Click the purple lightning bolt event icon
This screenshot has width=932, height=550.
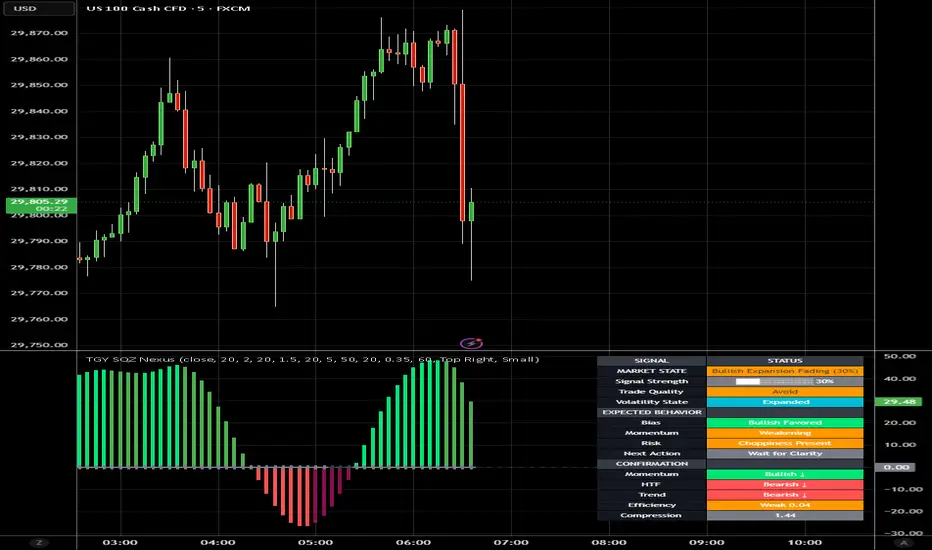coord(471,343)
